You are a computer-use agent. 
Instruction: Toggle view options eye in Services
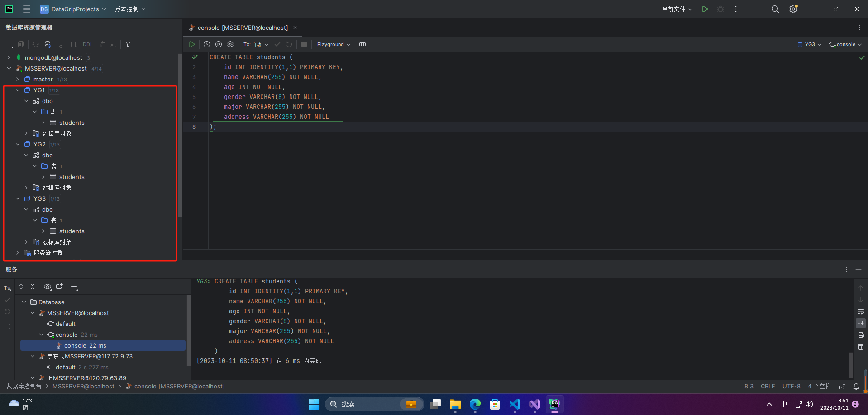[x=48, y=287]
